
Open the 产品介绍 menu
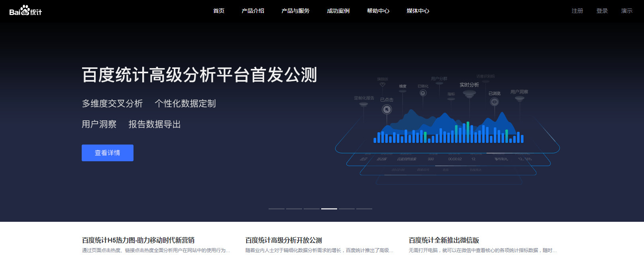(253, 11)
